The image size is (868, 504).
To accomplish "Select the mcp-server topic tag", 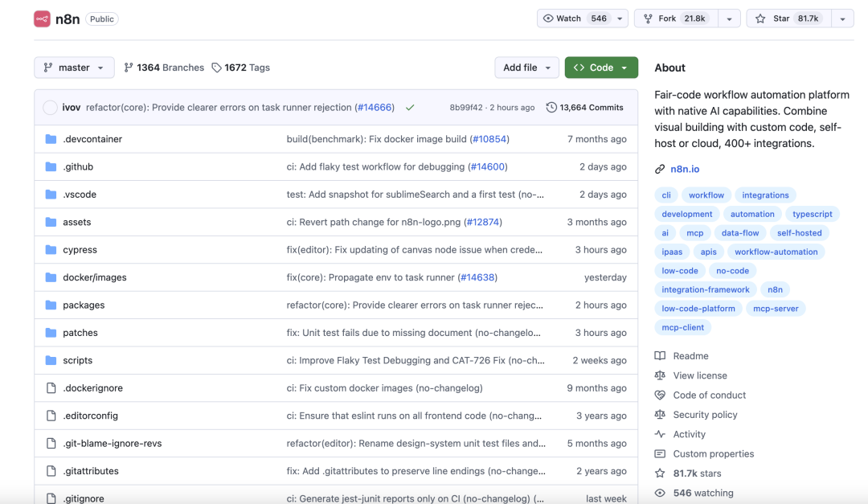I will point(776,309).
